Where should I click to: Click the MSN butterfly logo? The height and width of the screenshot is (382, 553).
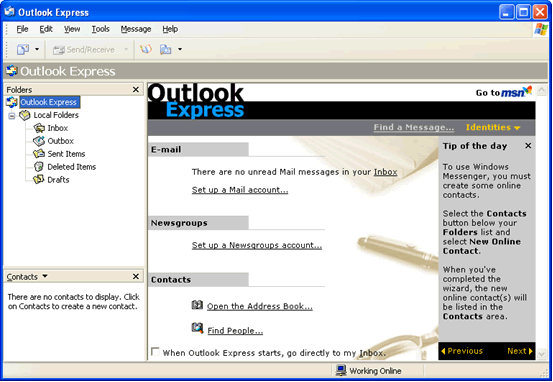(x=527, y=90)
